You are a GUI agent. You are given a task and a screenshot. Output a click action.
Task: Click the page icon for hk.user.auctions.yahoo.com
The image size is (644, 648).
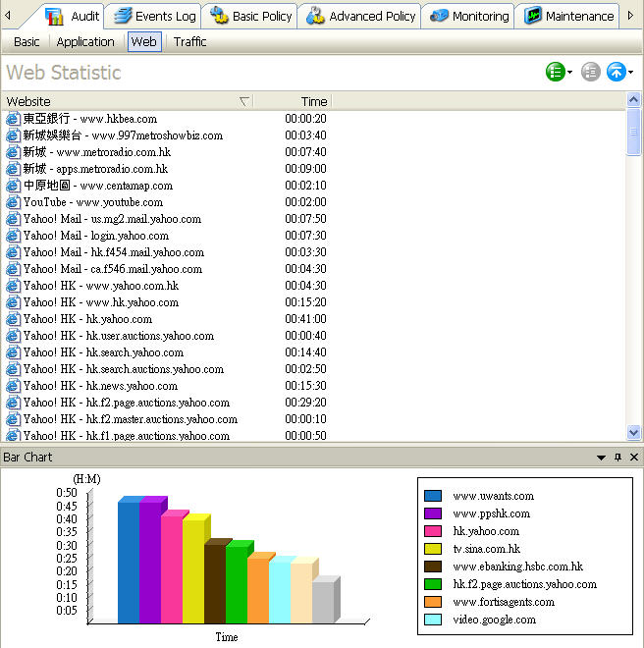point(13,336)
